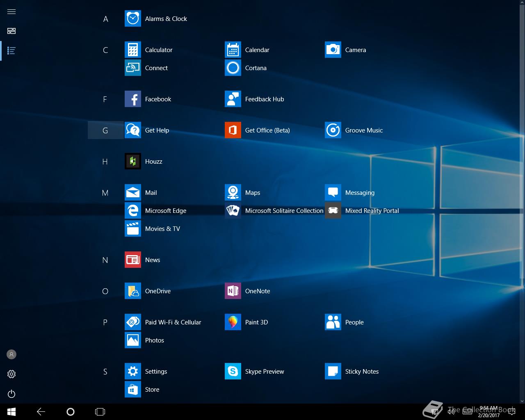This screenshot has width=525, height=420.
Task: Open the Facebook app icon
Action: click(x=133, y=99)
